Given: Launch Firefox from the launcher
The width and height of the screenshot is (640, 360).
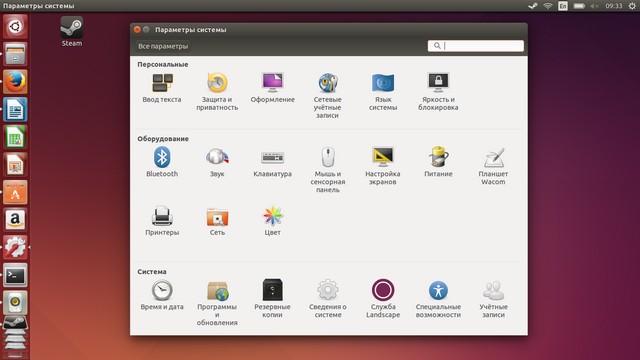Looking at the screenshot, I should coord(15,82).
